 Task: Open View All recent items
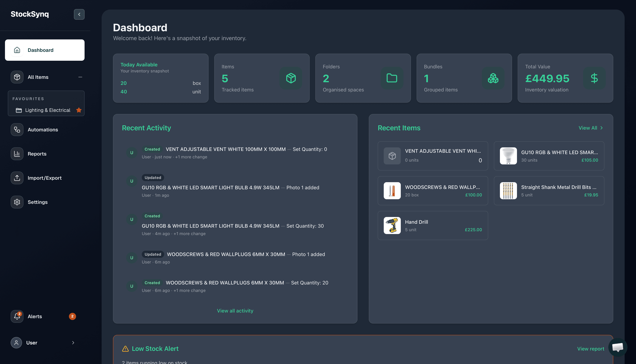(591, 128)
